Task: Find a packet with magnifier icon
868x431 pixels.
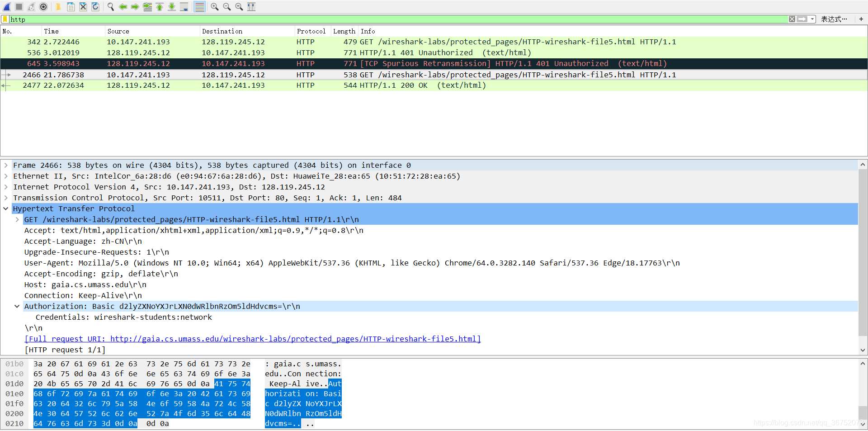Action: coord(110,7)
